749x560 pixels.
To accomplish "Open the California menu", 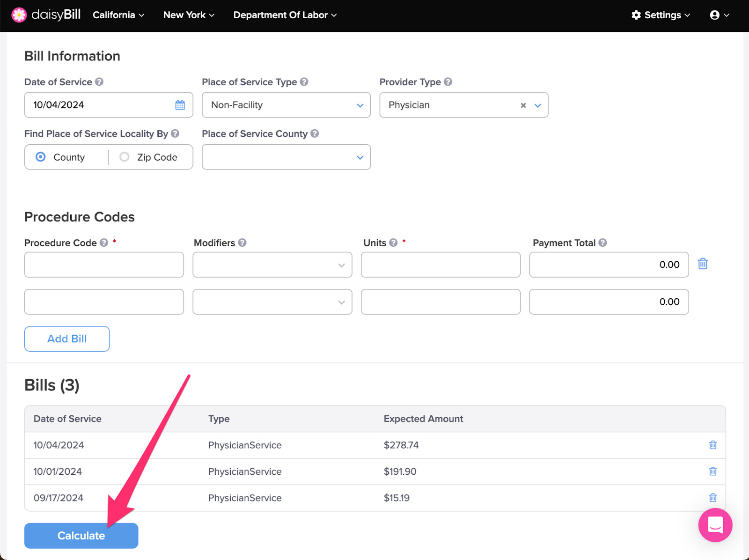I will coord(118,15).
